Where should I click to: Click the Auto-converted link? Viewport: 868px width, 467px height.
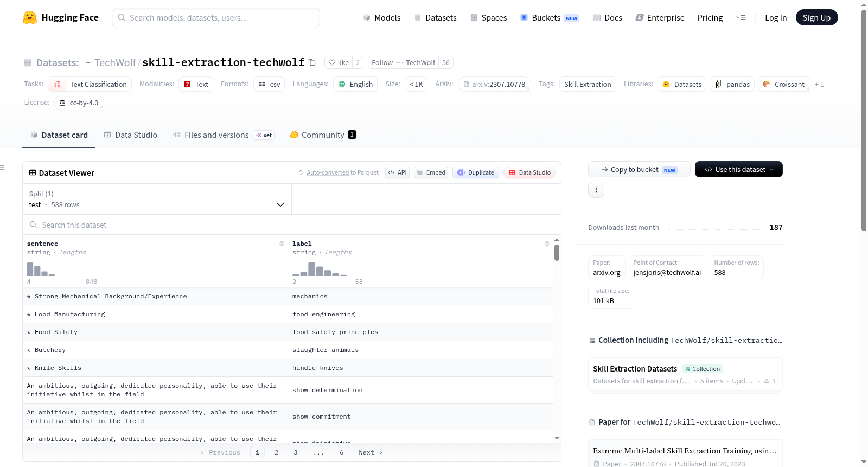(328, 172)
